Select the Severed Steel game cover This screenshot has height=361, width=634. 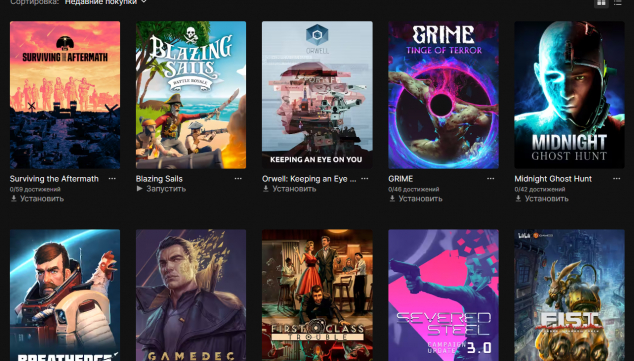(x=443, y=295)
